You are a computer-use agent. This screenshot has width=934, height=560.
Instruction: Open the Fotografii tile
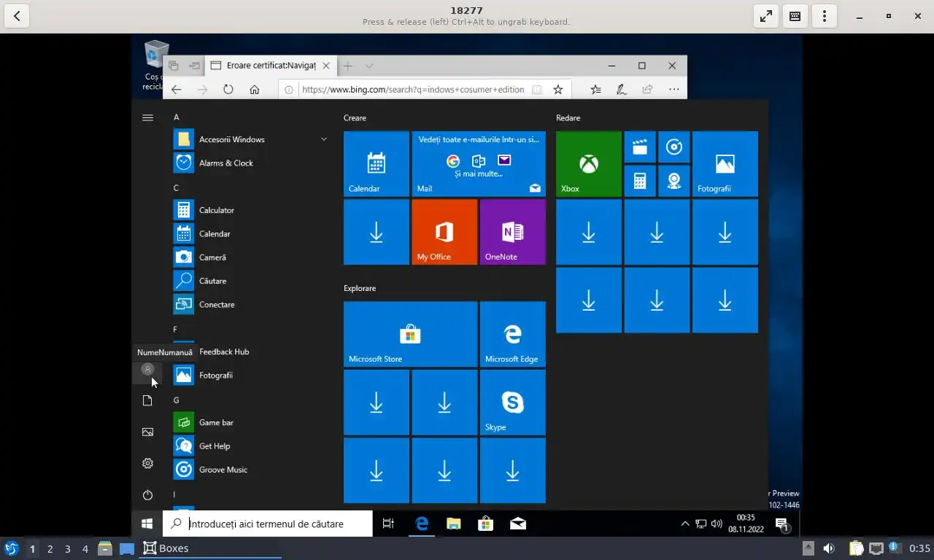click(725, 164)
